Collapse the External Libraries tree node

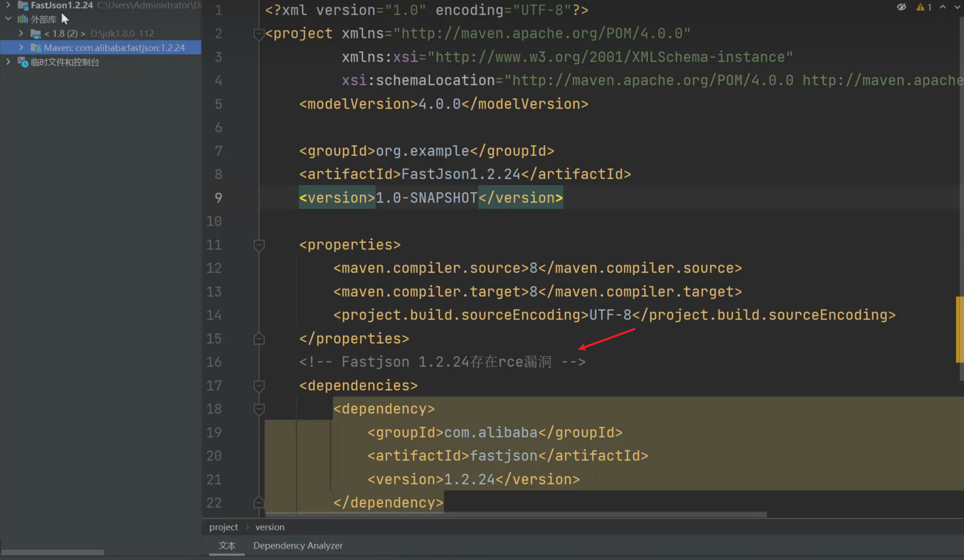tap(8, 19)
